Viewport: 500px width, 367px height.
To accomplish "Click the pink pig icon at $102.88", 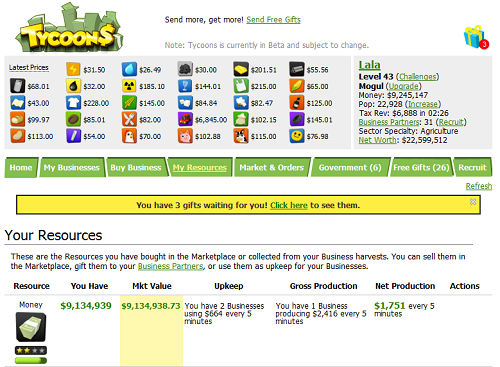I will [x=185, y=136].
